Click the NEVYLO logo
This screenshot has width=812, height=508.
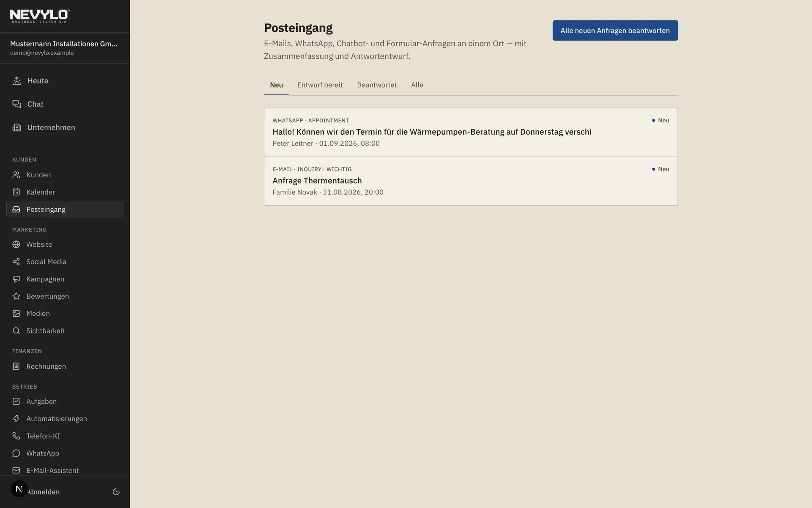[40, 16]
